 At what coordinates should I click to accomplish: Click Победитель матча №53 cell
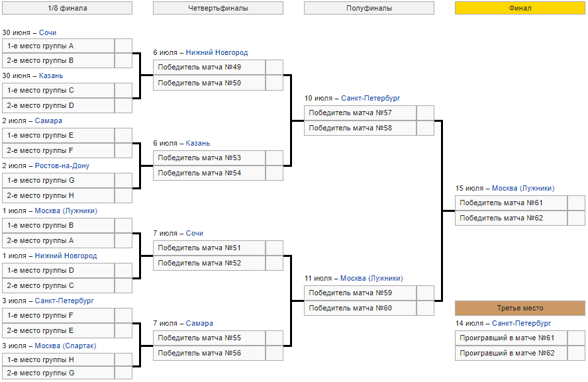[209, 158]
